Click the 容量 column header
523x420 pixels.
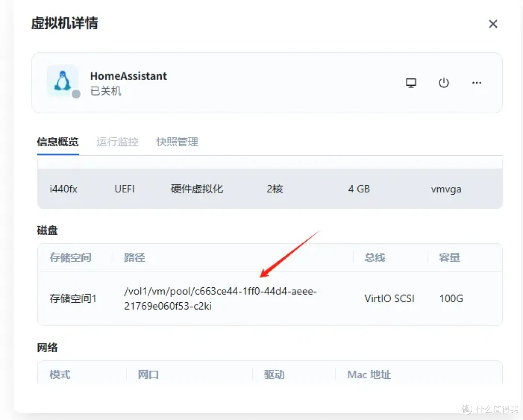(449, 258)
